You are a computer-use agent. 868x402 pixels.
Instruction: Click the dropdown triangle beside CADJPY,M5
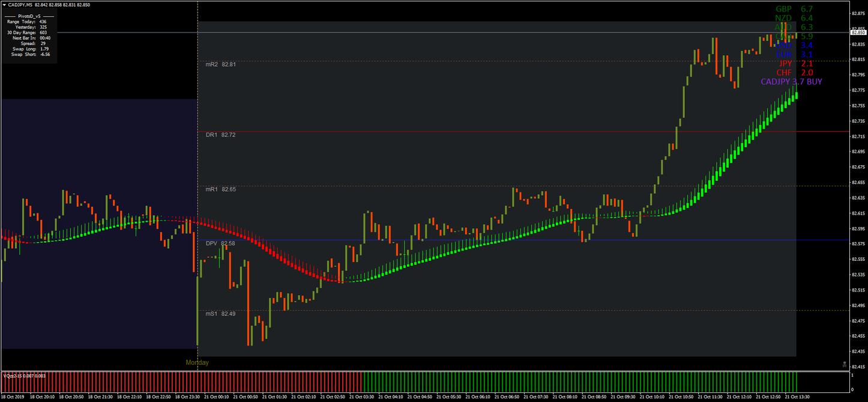pos(5,5)
